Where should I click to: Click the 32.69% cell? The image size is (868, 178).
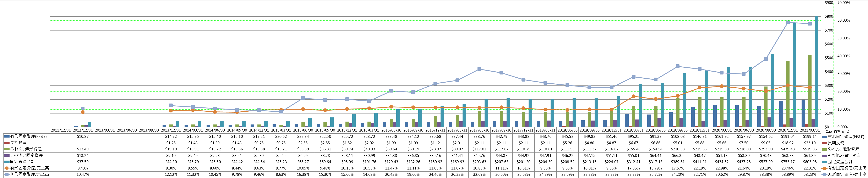(x=480, y=175)
